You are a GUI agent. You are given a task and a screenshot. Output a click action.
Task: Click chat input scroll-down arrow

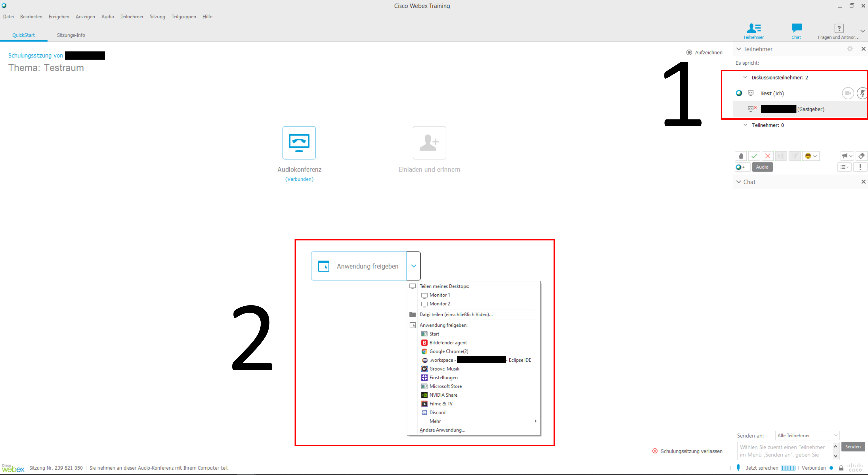(x=836, y=456)
